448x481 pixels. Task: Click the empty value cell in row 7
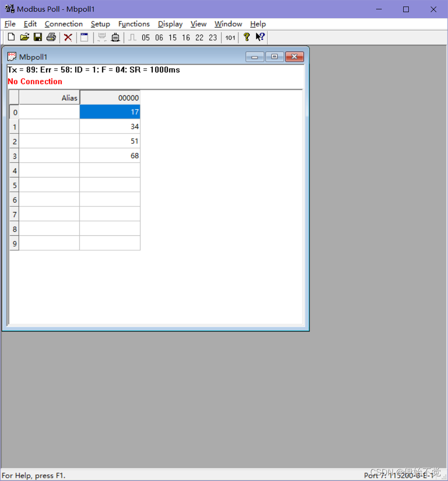coord(110,214)
